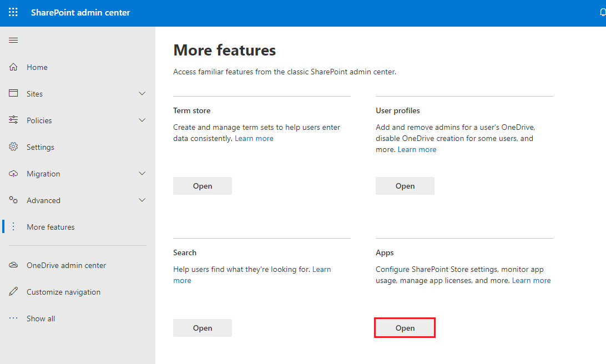Click the highlighted Open button under Apps
Image resolution: width=606 pixels, height=364 pixels.
pos(405,327)
